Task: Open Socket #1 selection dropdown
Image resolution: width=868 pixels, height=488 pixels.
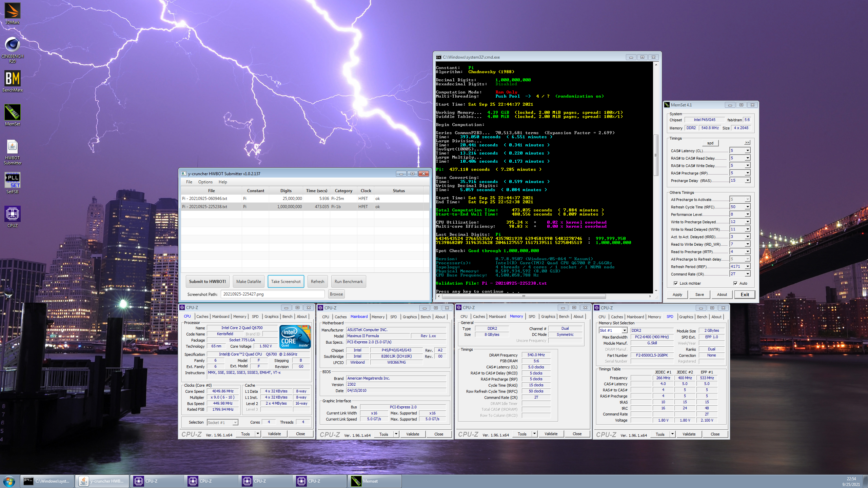Action: [x=235, y=422]
